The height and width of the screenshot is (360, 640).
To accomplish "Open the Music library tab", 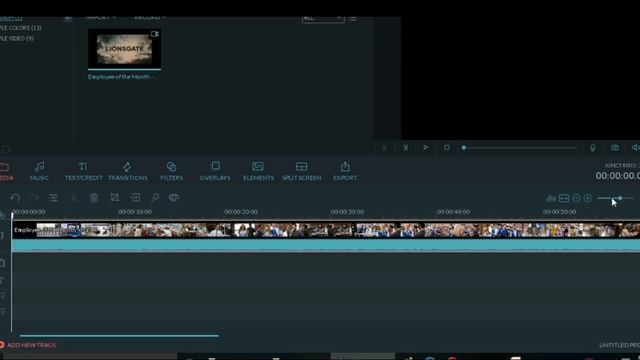I will [39, 171].
